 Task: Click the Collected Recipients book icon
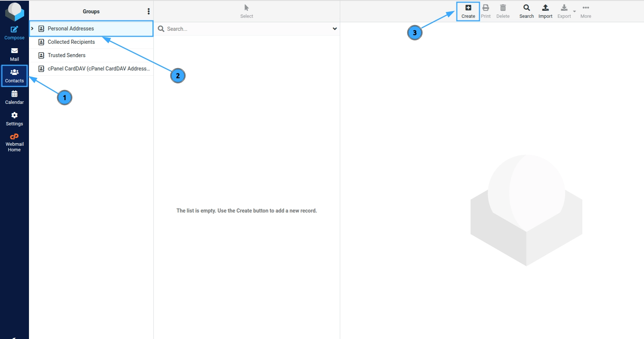pyautogui.click(x=42, y=42)
